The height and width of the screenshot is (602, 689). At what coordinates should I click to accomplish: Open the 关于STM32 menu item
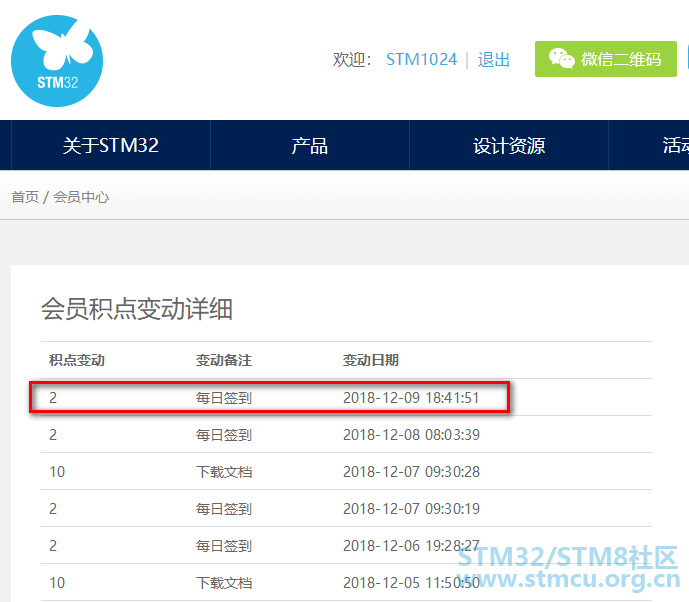coord(111,145)
